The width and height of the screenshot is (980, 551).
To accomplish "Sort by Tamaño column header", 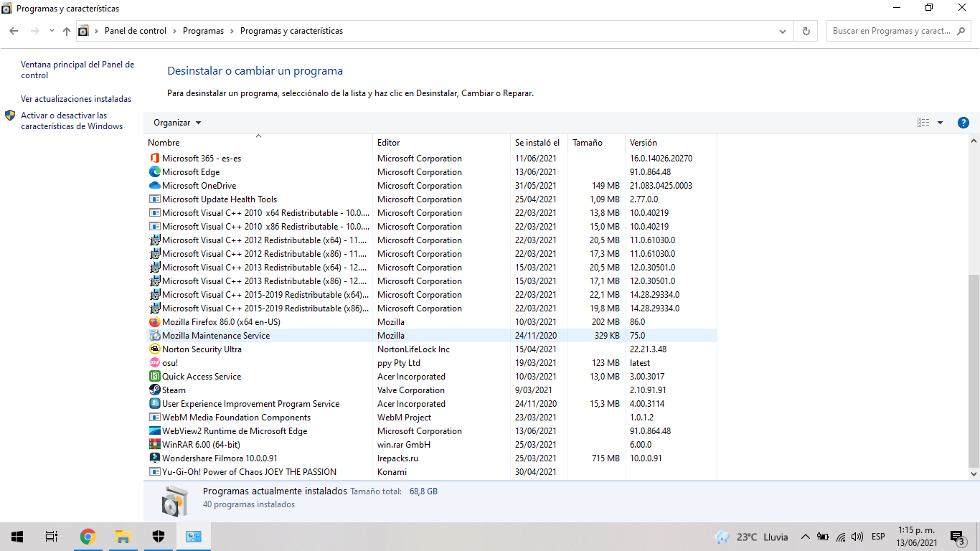I will click(596, 143).
